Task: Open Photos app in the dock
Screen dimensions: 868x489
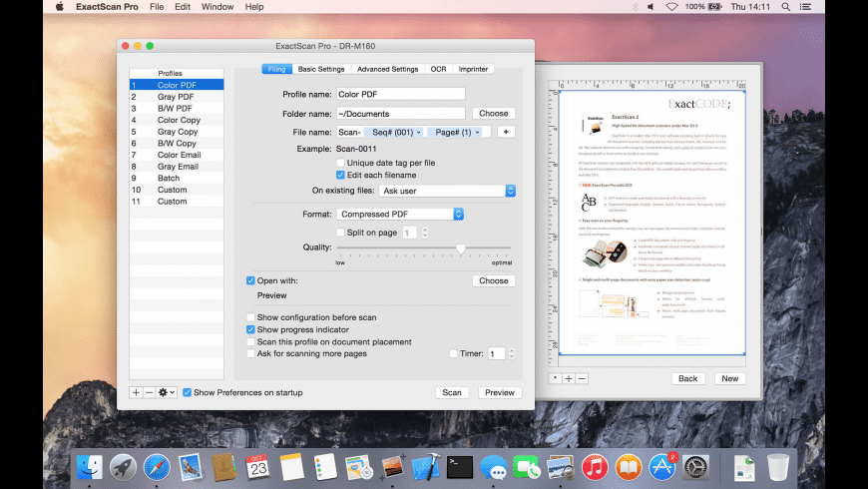Action: click(392, 467)
